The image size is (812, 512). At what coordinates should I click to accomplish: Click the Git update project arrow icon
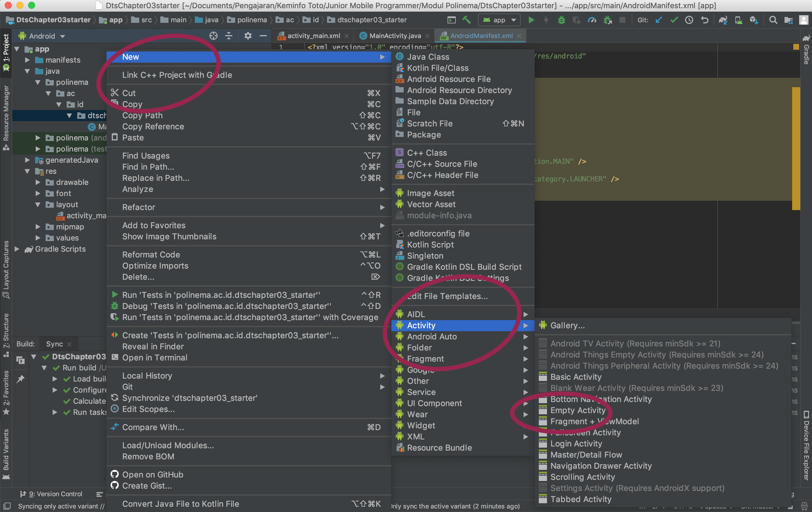pos(658,20)
